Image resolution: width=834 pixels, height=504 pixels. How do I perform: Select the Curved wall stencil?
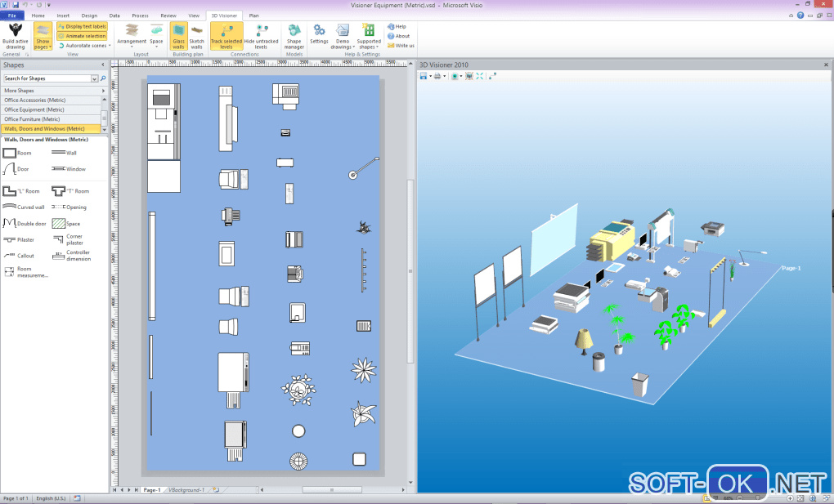[x=24, y=207]
